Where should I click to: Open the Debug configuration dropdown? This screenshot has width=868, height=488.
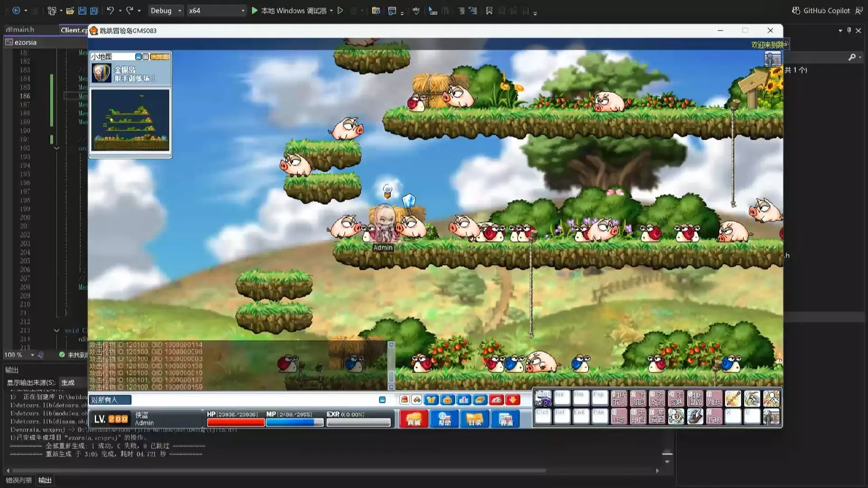click(x=165, y=11)
